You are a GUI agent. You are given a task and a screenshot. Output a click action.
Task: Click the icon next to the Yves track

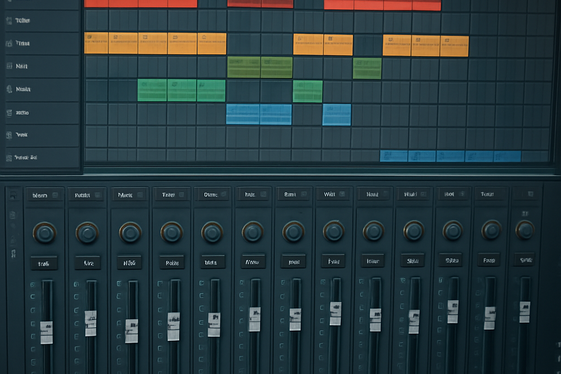pyautogui.click(x=9, y=135)
